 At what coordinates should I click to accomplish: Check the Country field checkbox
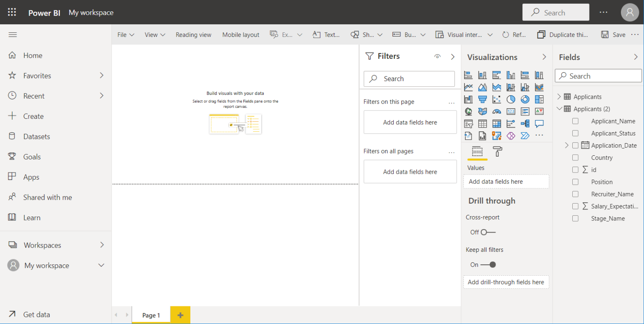[575, 157]
